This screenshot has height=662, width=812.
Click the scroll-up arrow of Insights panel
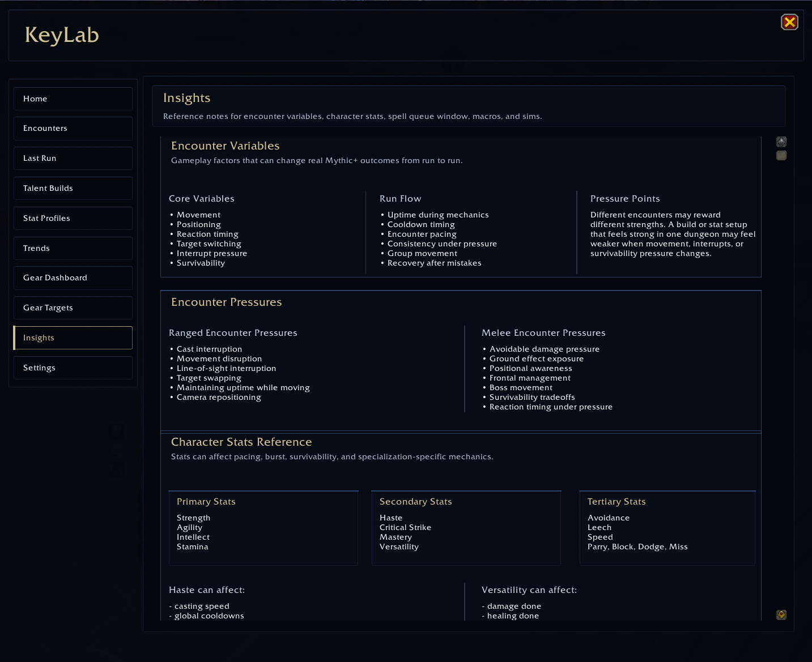[x=781, y=142]
